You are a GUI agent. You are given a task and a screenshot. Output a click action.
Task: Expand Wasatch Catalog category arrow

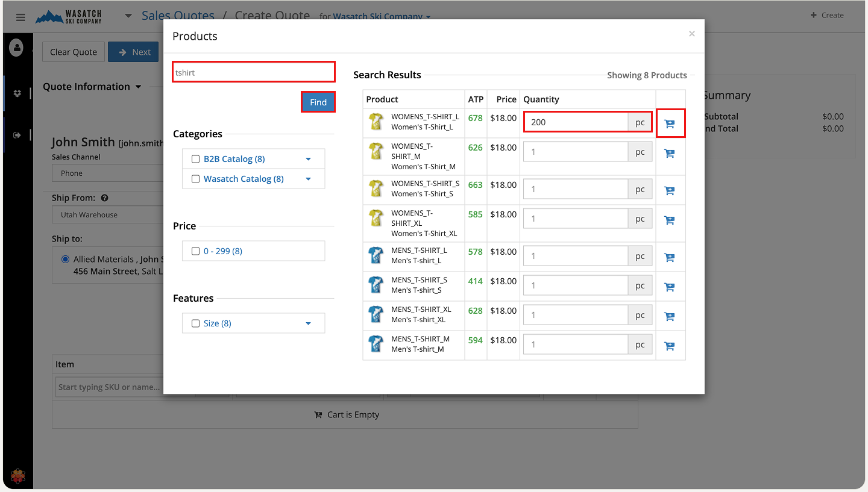point(308,179)
